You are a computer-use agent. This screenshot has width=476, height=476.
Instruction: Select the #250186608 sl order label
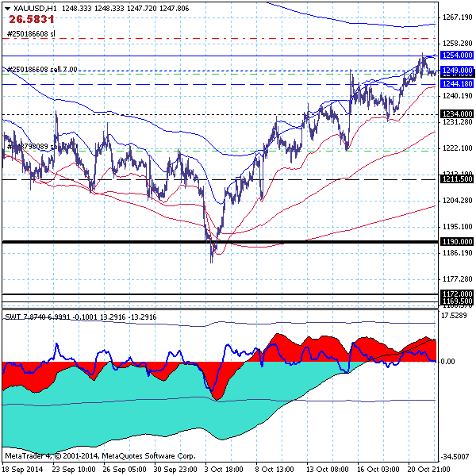(x=31, y=33)
